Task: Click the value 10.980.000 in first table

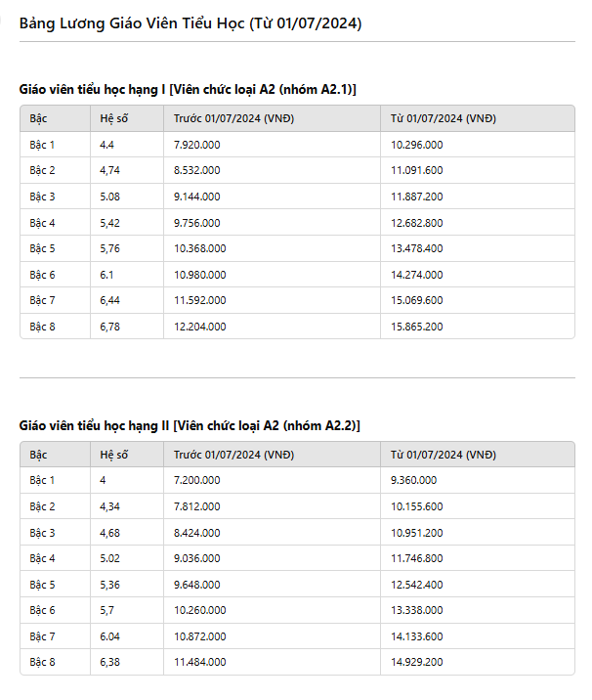Action: pos(272,275)
